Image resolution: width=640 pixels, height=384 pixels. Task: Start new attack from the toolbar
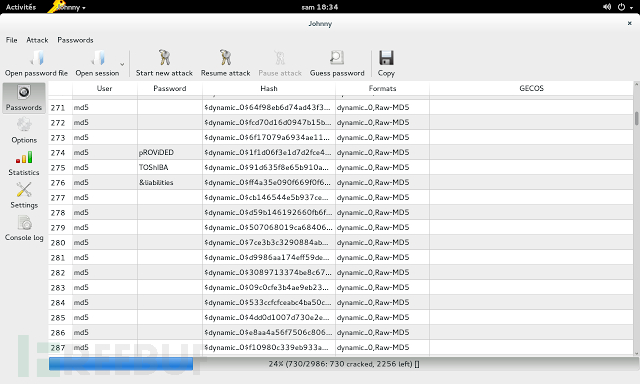point(164,64)
